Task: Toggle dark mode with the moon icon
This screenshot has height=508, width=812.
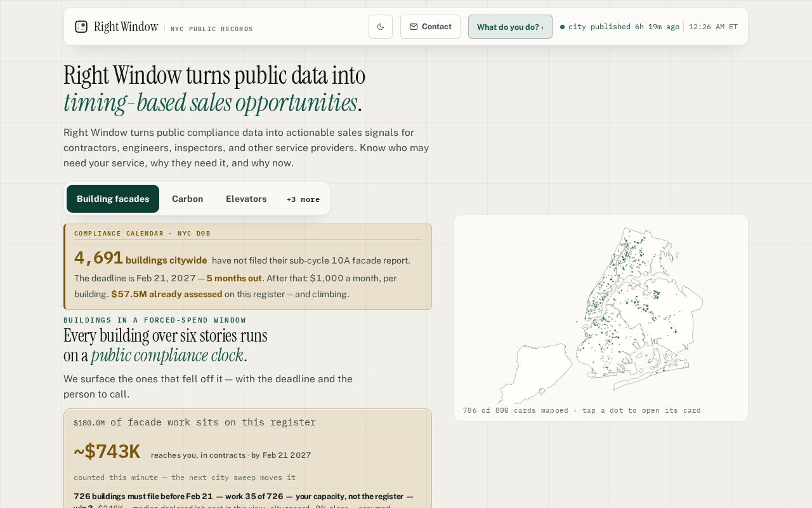Action: click(381, 27)
